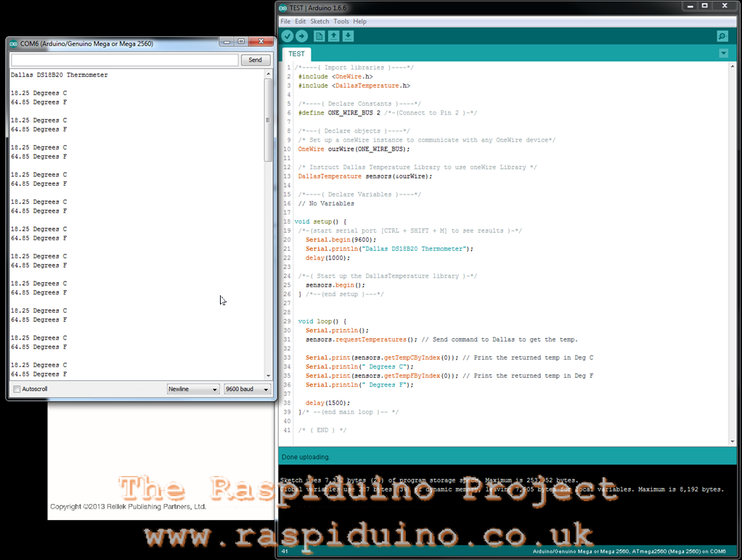This screenshot has width=742, height=560.
Task: Open the Help menu
Action: pos(359,21)
